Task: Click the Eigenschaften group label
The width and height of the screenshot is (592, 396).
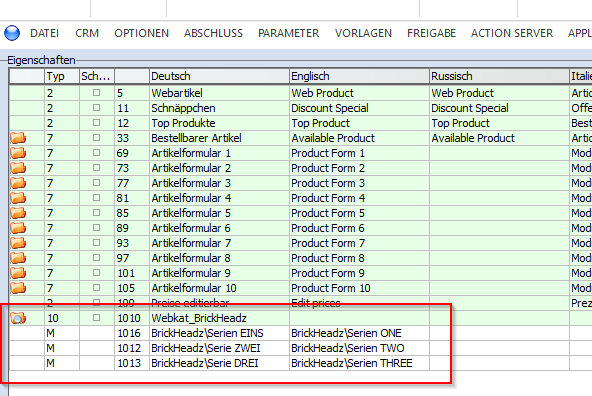Action: pyautogui.click(x=41, y=60)
